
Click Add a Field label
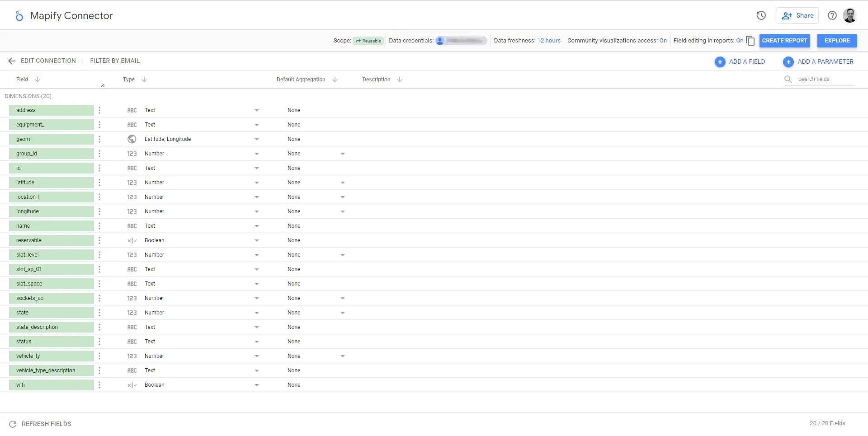pyautogui.click(x=747, y=62)
